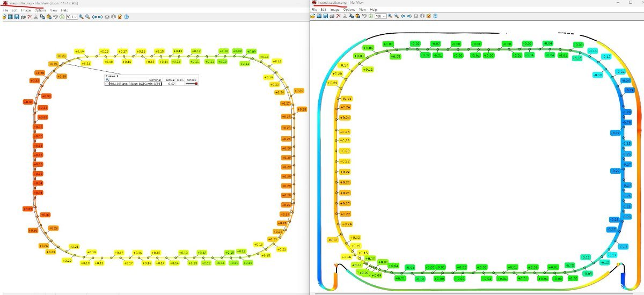
Task: Click the +0.28 deviation label on far right of left profile
Action: click(x=302, y=109)
